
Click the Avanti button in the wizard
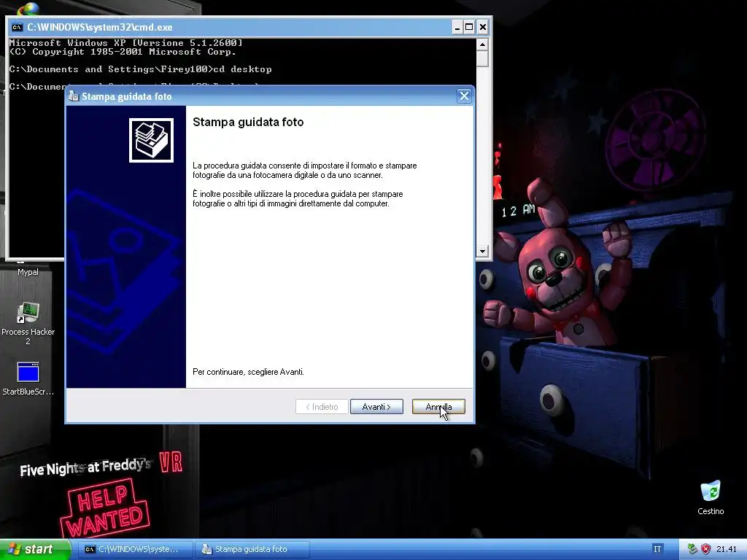[x=376, y=407]
